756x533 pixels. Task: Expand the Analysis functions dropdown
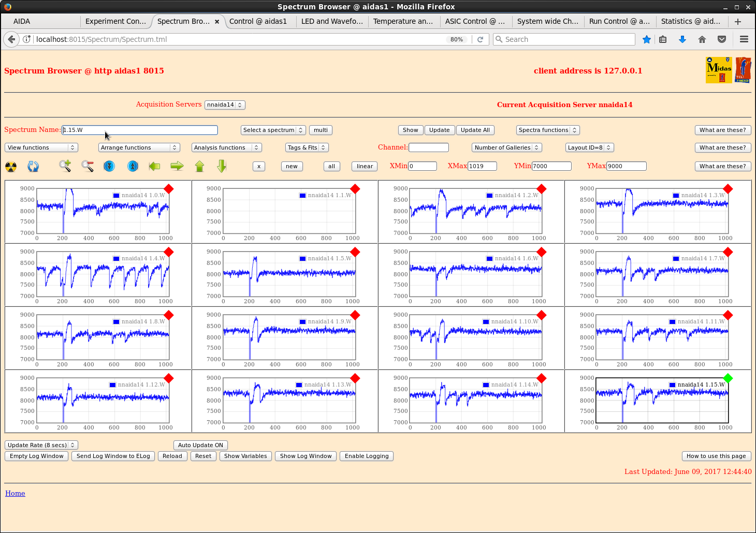pyautogui.click(x=227, y=147)
